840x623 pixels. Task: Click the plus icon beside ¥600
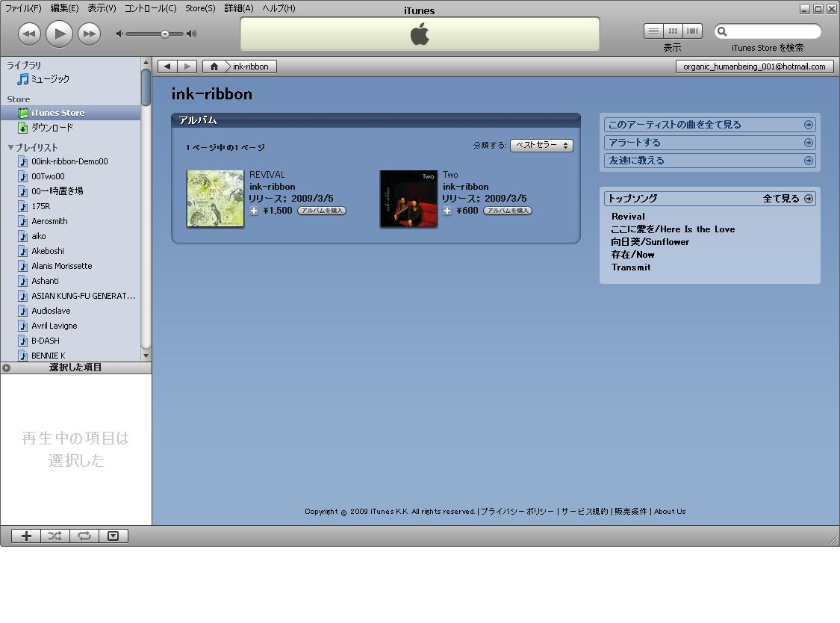pyautogui.click(x=447, y=211)
